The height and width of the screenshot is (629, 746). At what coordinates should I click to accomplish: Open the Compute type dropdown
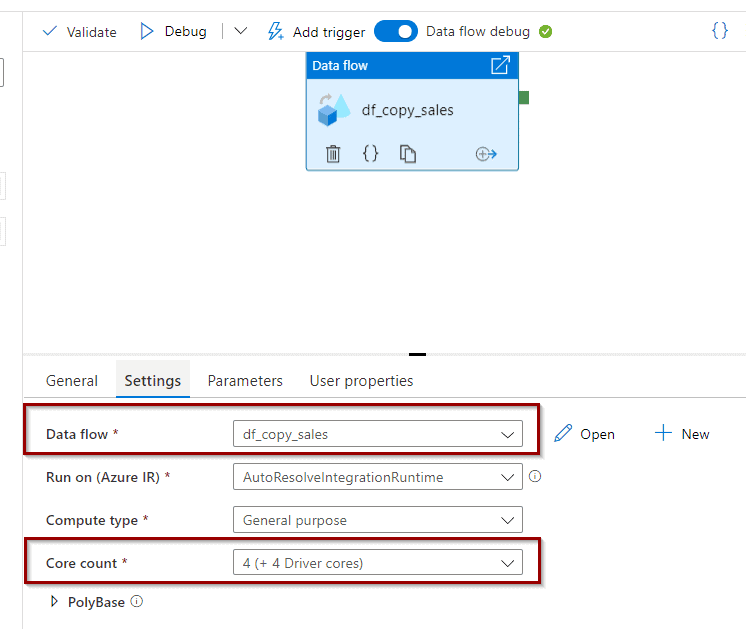click(378, 520)
